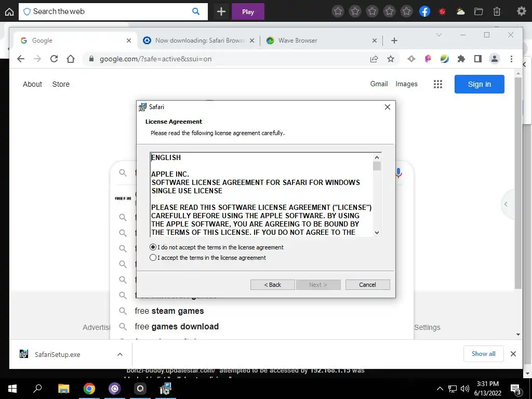The width and height of the screenshot is (532, 399).
Task: Open the Chrome three-dot menu
Action: [x=511, y=59]
